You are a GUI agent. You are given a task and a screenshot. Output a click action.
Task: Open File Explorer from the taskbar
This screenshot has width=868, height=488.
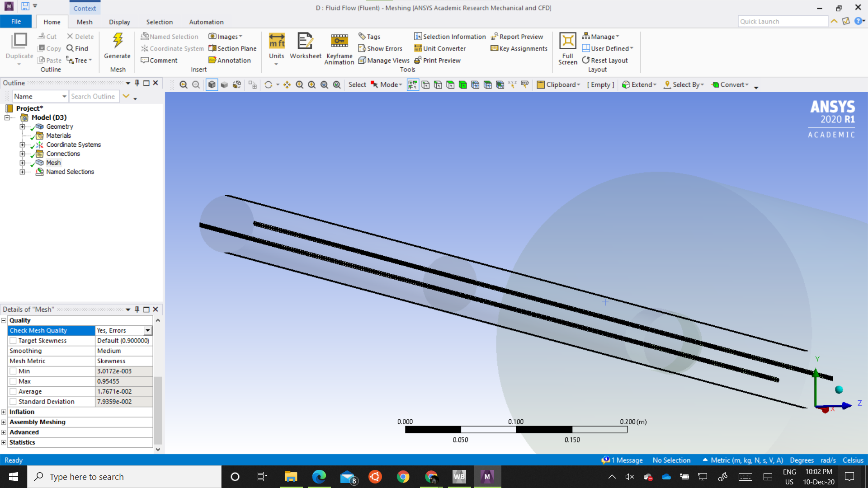[x=291, y=476]
